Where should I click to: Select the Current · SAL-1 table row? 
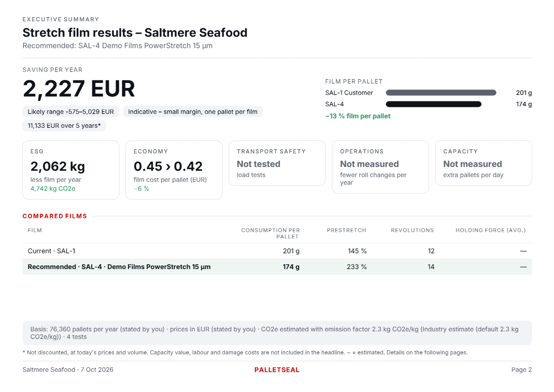[277, 251]
